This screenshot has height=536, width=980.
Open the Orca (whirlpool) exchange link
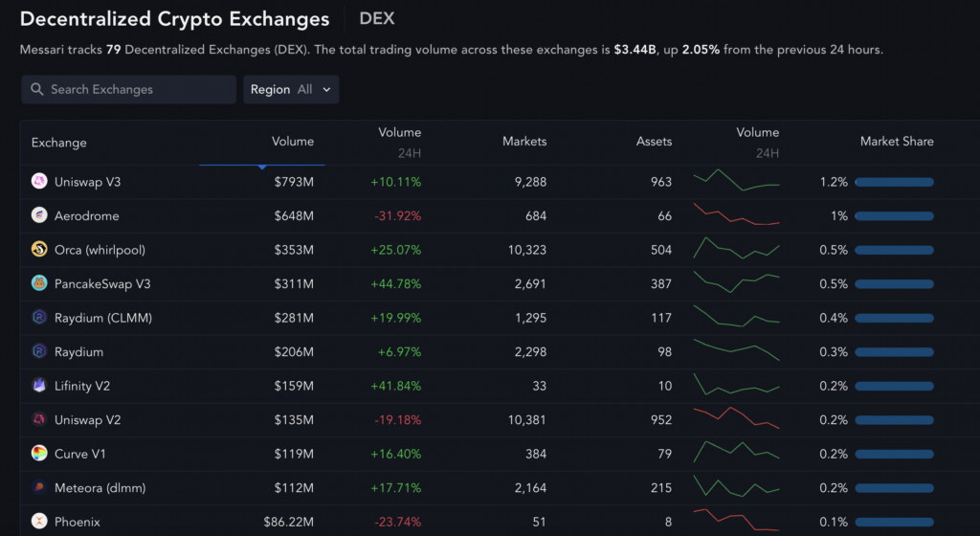[x=100, y=250]
